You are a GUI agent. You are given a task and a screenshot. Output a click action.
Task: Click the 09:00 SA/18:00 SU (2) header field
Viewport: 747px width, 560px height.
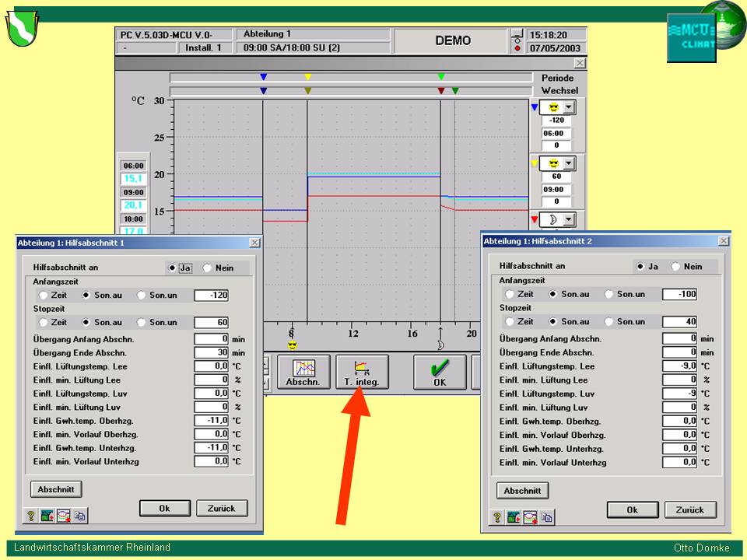[313, 47]
